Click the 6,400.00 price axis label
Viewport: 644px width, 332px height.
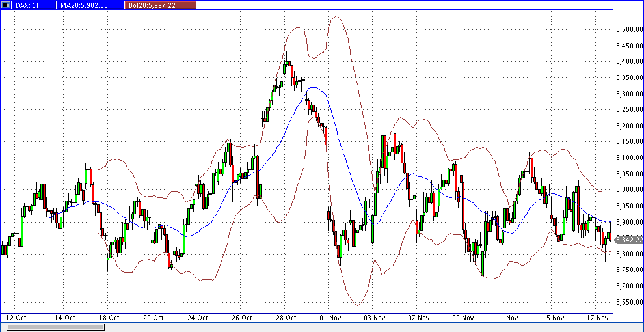click(629, 62)
